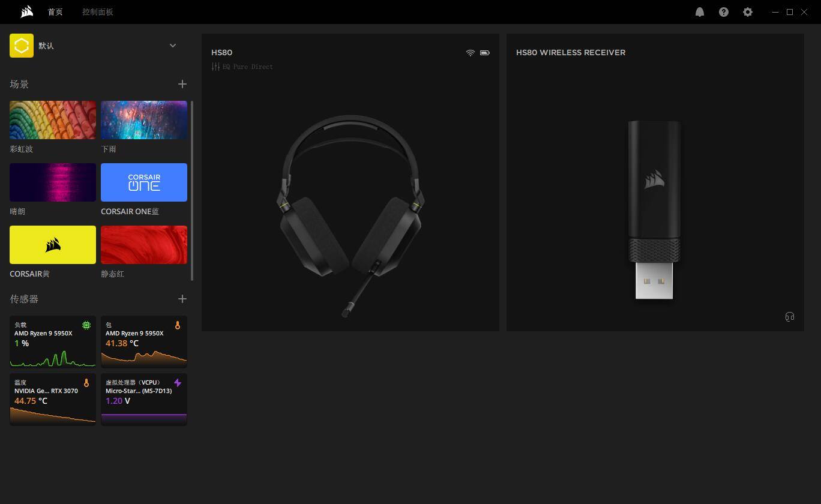Expand the 默认 profile dropdown
Image resolution: width=821 pixels, height=504 pixels.
click(173, 46)
